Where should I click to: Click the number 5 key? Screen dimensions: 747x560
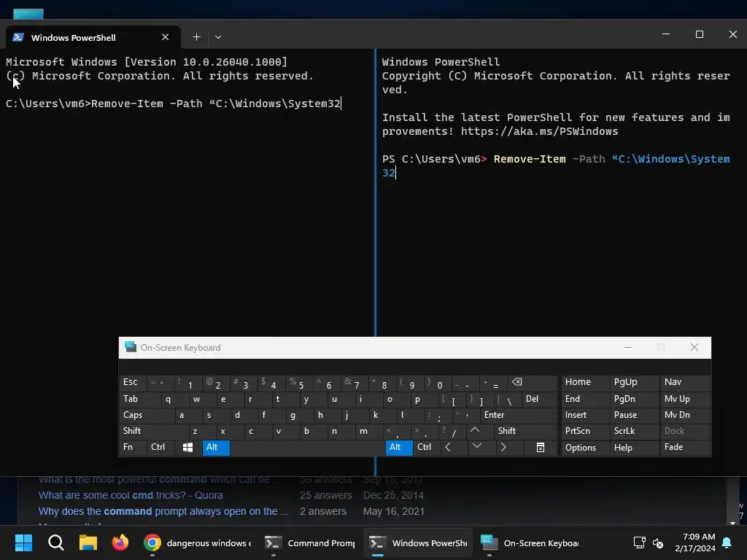pyautogui.click(x=298, y=382)
